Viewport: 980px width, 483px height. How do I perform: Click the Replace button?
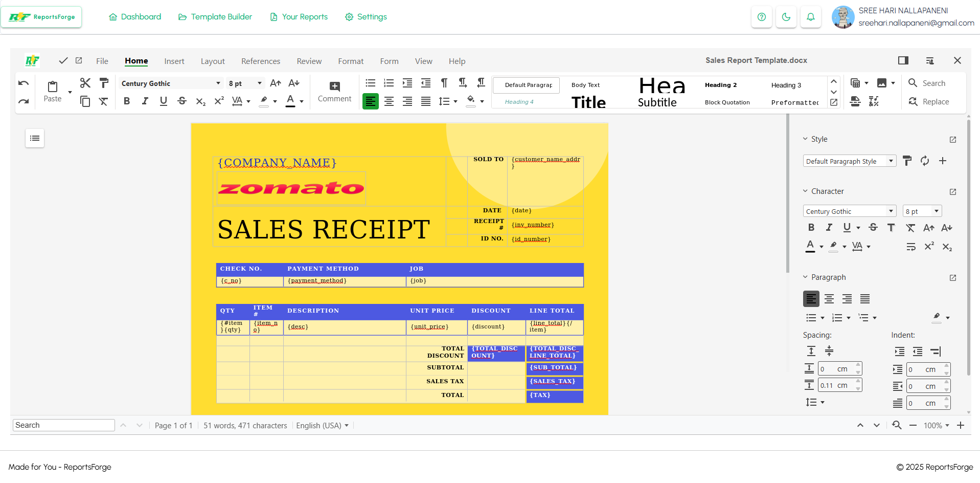point(929,102)
